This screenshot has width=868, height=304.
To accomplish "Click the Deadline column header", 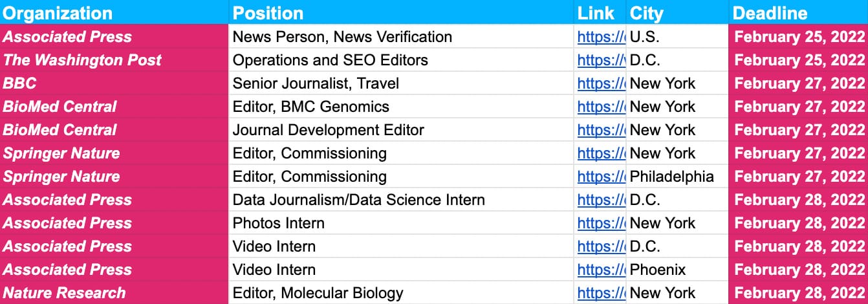I will click(x=770, y=13).
